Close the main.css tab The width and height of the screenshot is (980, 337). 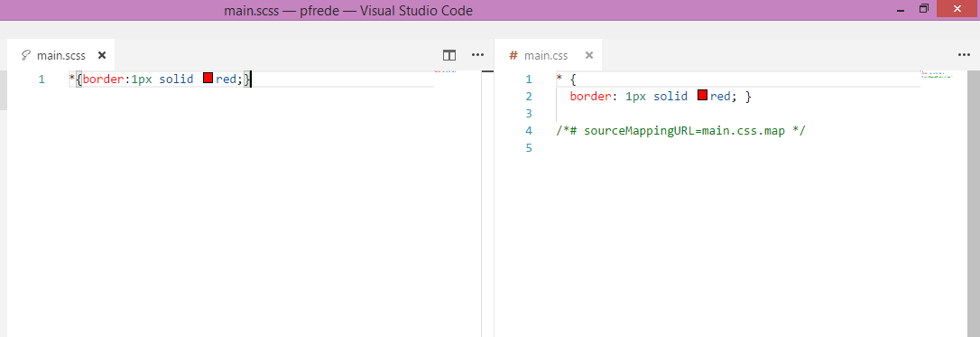588,55
